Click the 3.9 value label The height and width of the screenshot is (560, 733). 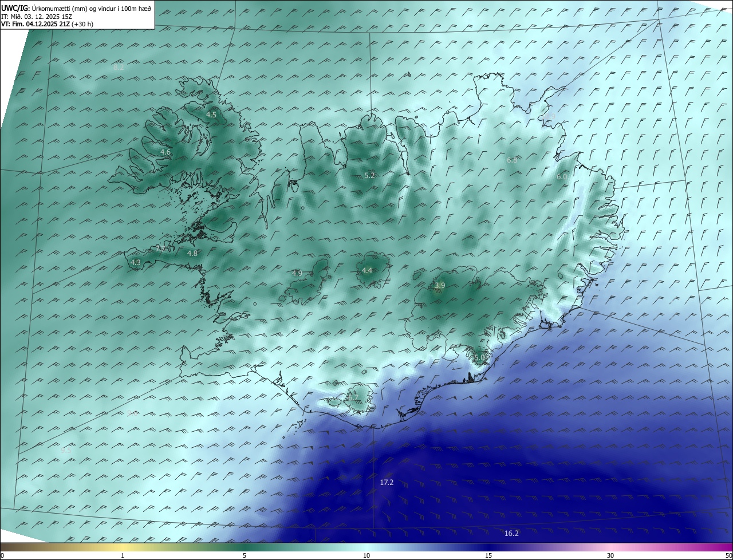440,285
